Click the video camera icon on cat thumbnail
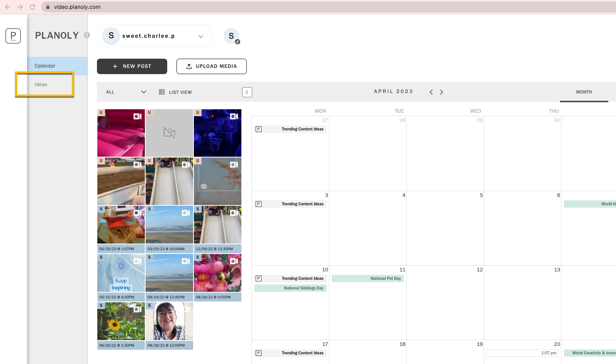616x364 pixels. (x=137, y=213)
